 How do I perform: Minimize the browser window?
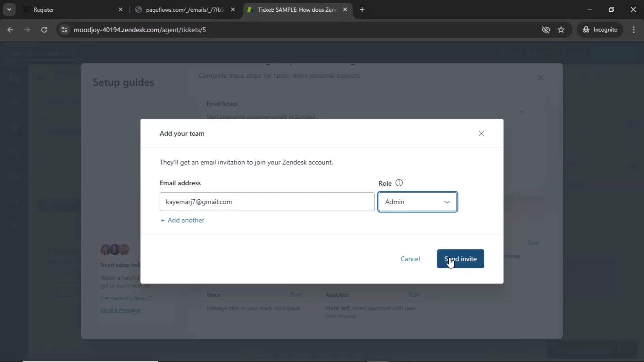coord(590,9)
